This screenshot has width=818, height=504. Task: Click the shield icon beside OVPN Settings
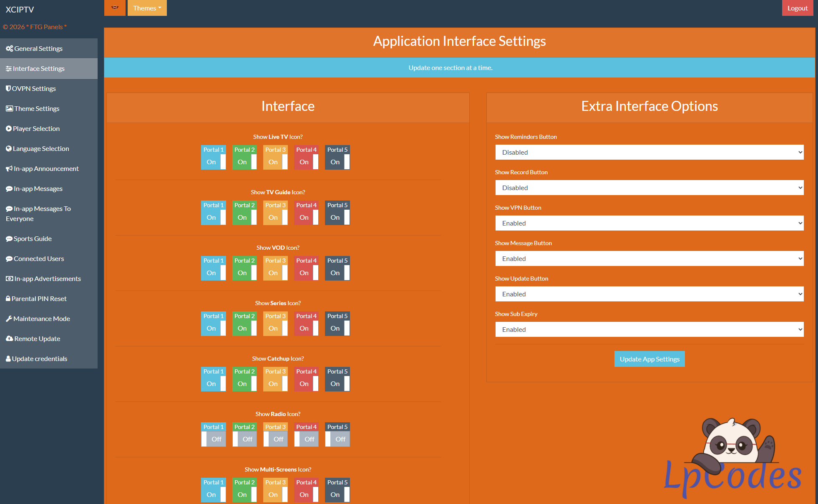(8, 88)
